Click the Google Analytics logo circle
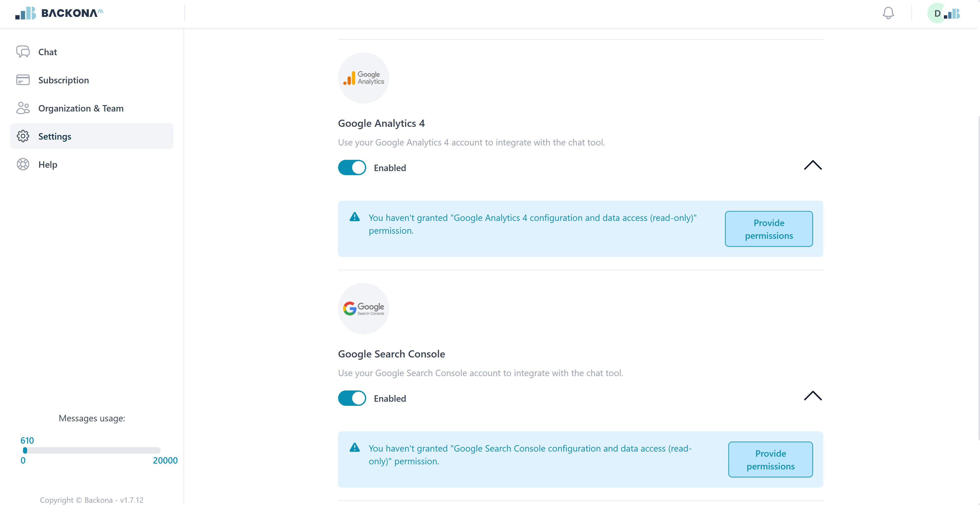The width and height of the screenshot is (980, 505). tap(363, 78)
